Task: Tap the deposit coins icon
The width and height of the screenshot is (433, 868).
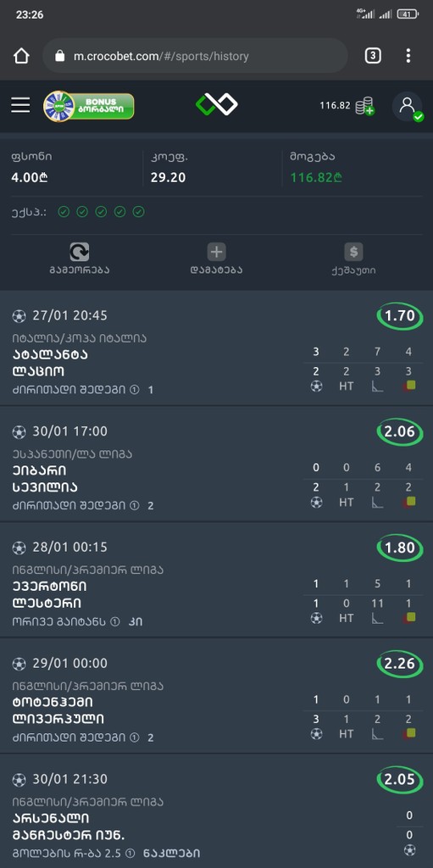Action: (365, 106)
